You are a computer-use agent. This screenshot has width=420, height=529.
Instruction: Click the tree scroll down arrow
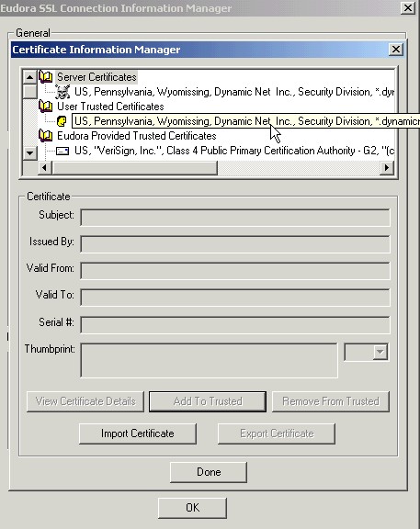pos(29,153)
